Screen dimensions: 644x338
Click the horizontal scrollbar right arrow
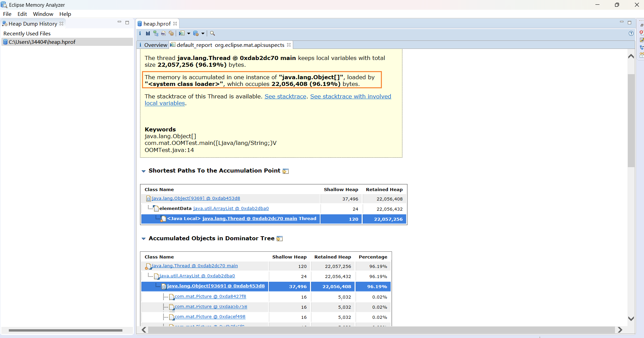(x=620, y=330)
